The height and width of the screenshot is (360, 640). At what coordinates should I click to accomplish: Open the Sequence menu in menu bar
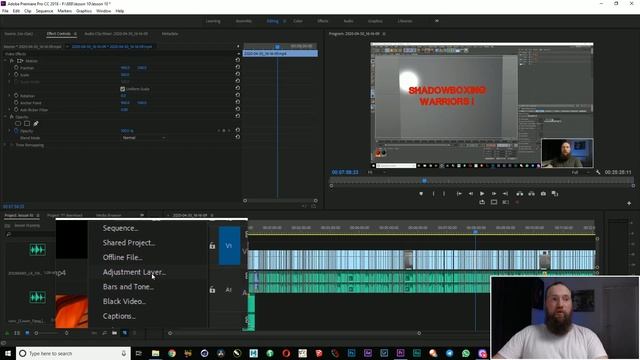(44, 11)
